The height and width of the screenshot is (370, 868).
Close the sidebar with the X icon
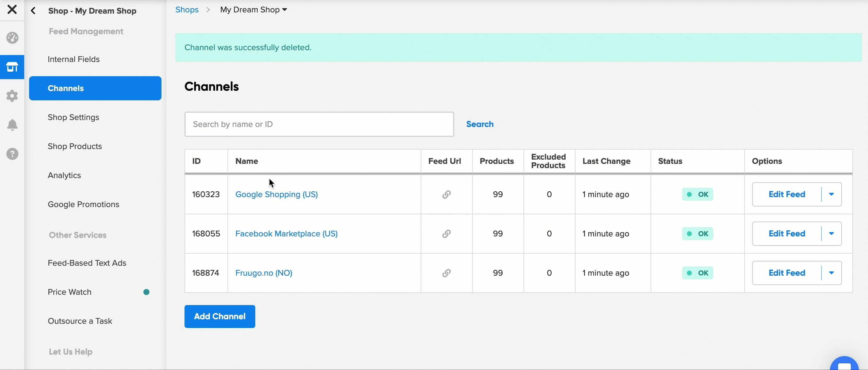tap(12, 9)
